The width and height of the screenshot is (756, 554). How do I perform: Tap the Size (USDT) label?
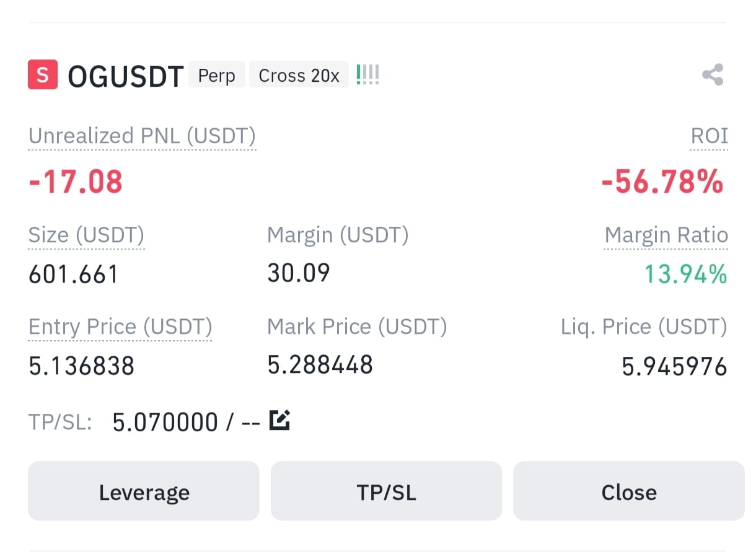click(x=87, y=235)
